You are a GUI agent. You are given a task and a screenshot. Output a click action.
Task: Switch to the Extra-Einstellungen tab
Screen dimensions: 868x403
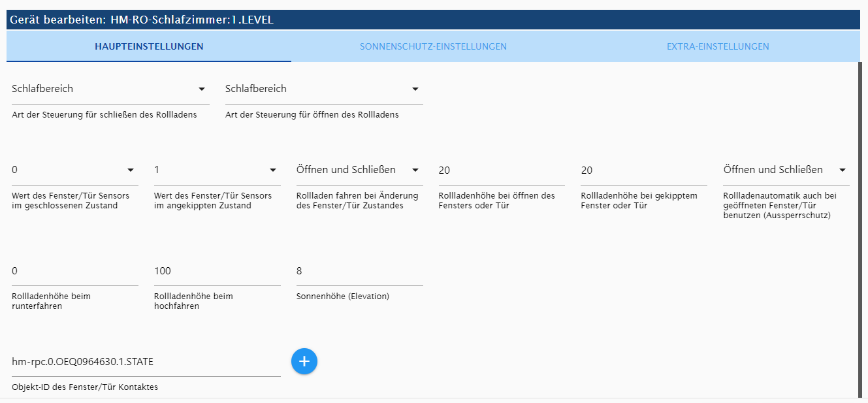pos(717,46)
